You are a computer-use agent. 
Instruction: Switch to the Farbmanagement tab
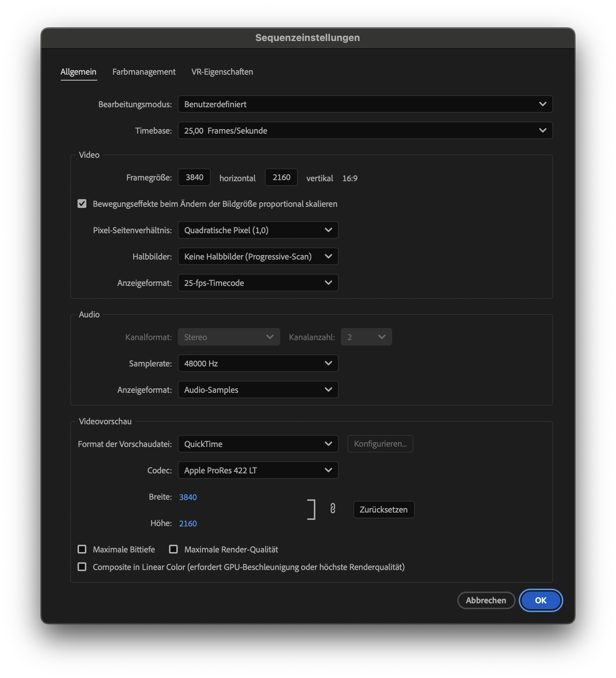[x=144, y=72]
